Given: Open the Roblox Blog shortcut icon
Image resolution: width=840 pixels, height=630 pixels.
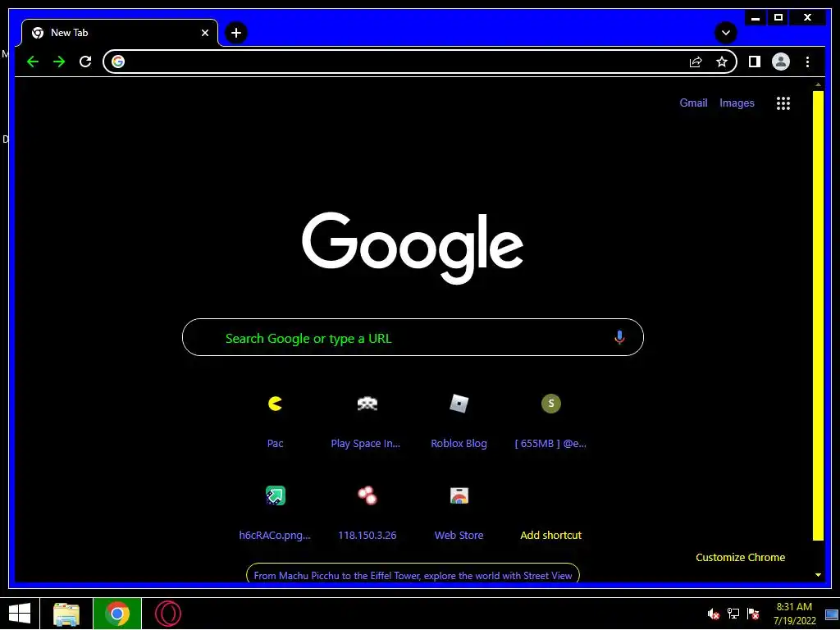Looking at the screenshot, I should [459, 404].
